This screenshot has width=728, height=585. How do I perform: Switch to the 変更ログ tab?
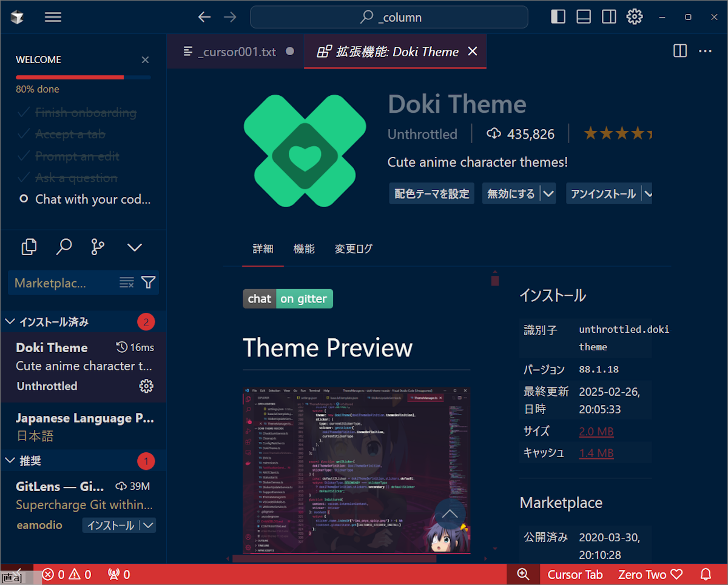pos(354,249)
